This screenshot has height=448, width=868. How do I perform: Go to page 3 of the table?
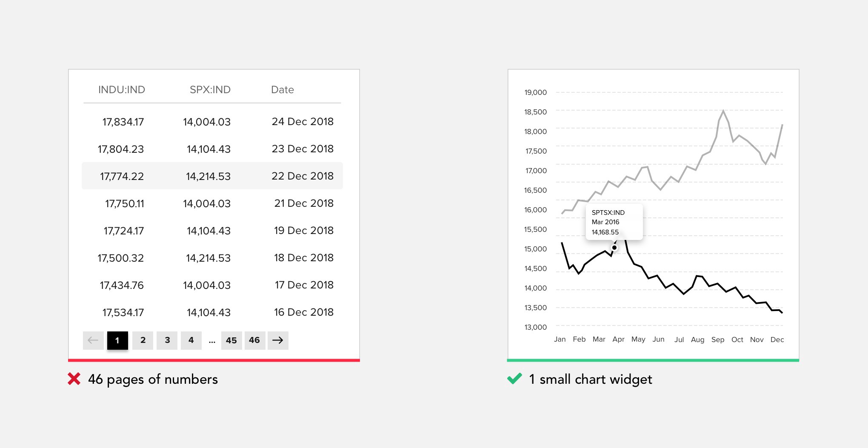pyautogui.click(x=167, y=340)
